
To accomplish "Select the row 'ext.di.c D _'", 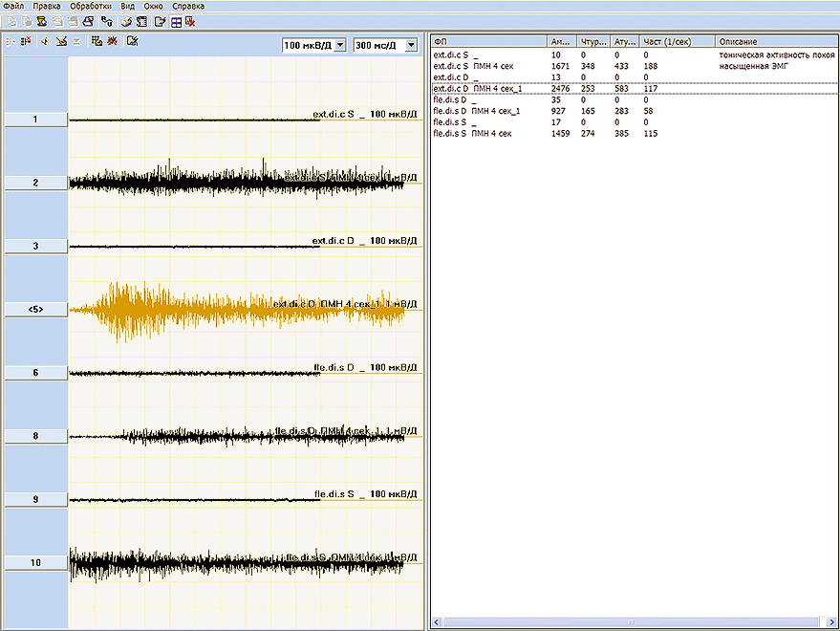I will coord(635,77).
